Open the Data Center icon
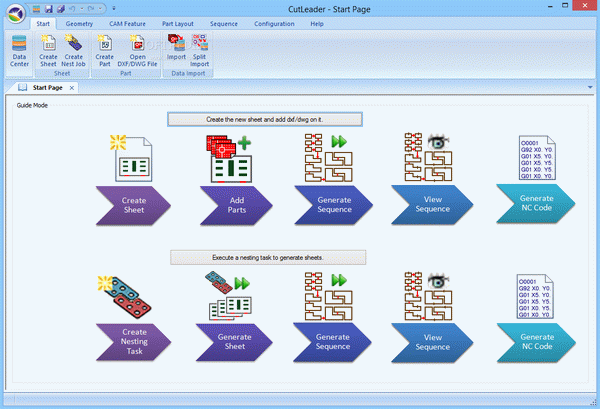Image resolution: width=600 pixels, height=409 pixels. pos(19,51)
